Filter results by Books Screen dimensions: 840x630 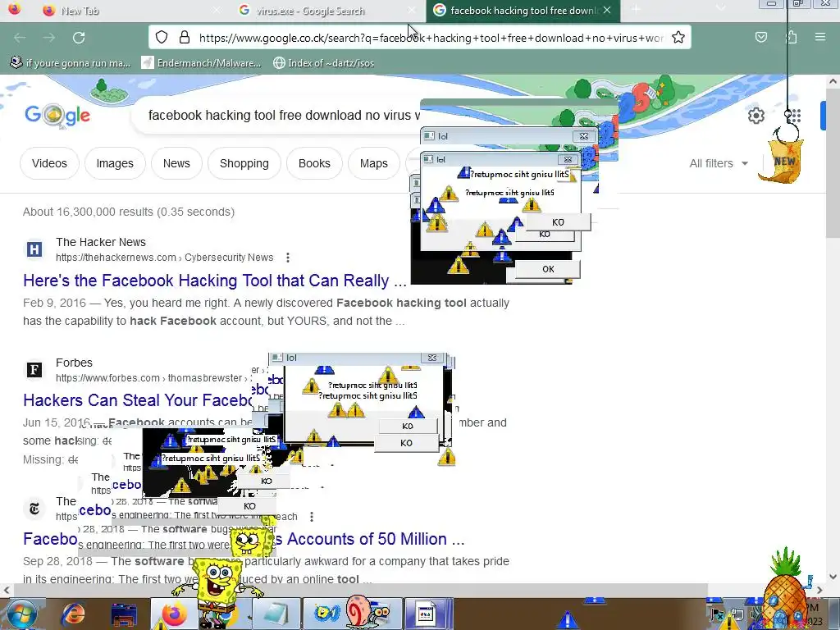314,163
